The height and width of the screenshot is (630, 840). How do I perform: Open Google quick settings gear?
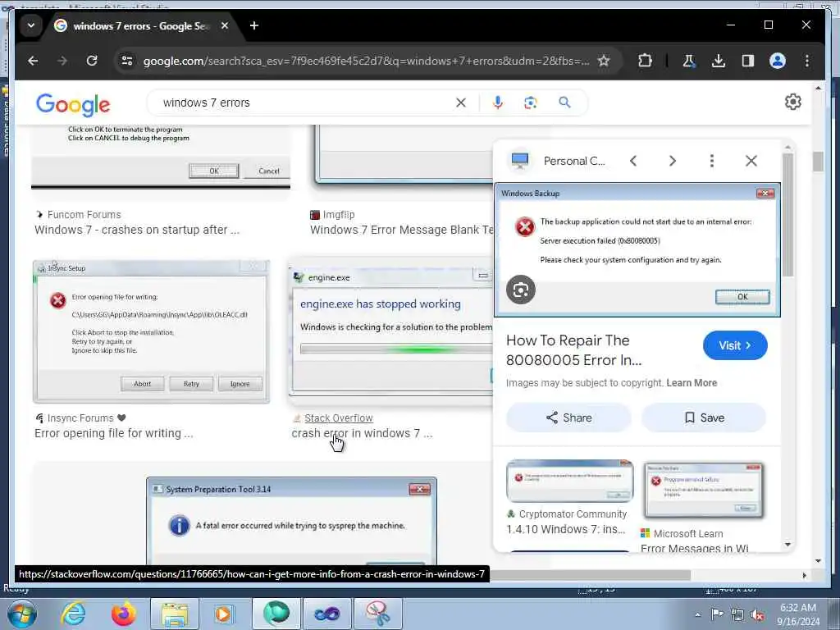pos(793,102)
